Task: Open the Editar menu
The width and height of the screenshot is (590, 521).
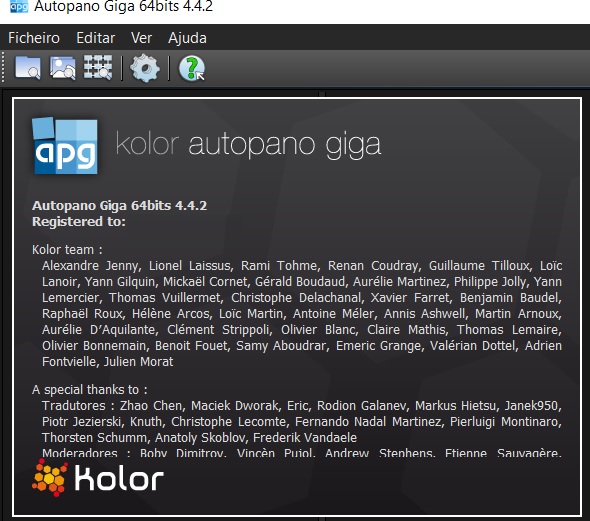Action: pos(96,38)
